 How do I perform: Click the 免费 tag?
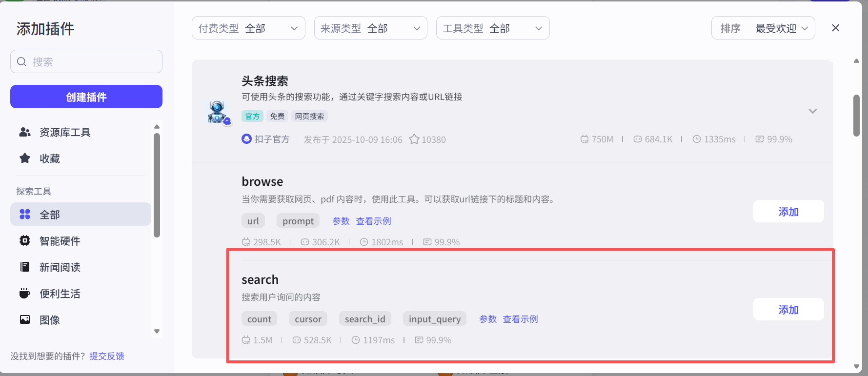[277, 116]
